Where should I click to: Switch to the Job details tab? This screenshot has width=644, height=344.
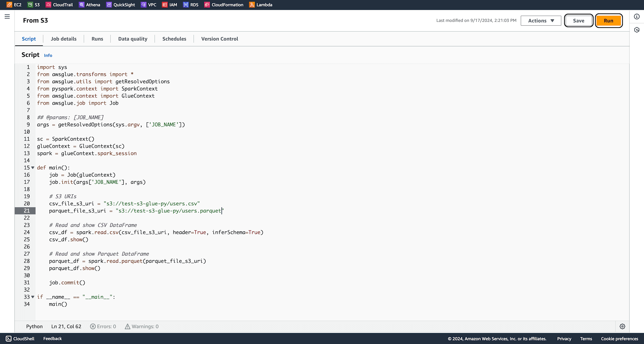tap(64, 39)
